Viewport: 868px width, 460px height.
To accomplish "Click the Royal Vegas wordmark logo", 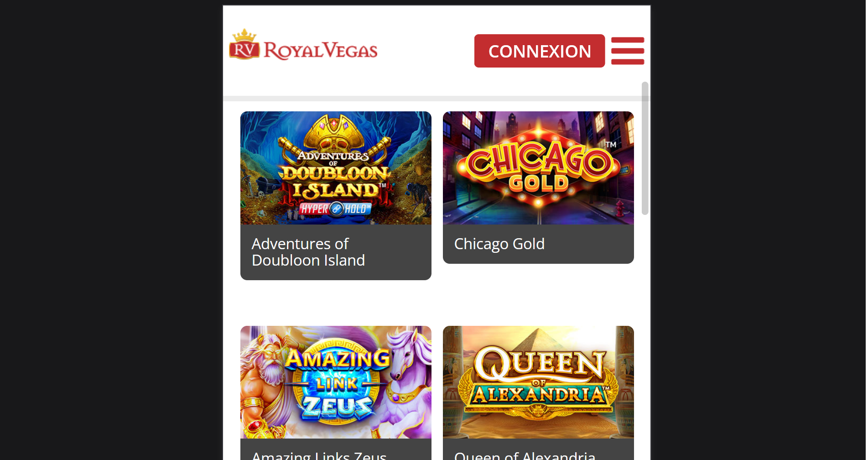I will point(320,51).
